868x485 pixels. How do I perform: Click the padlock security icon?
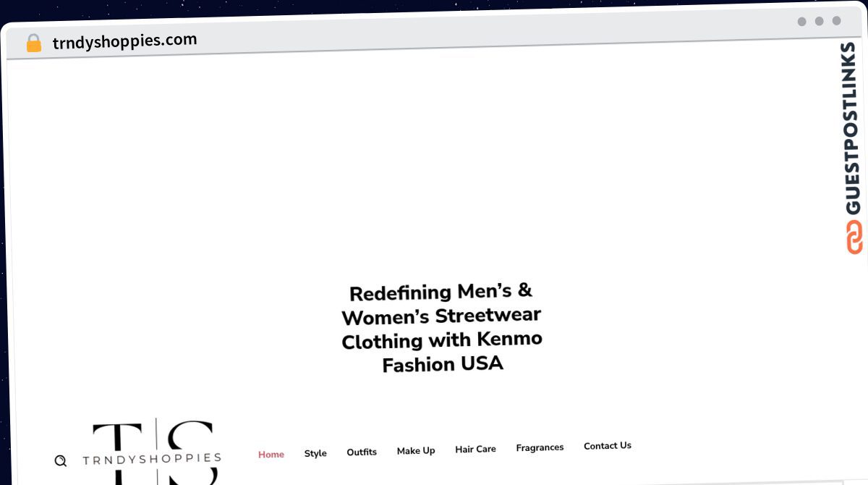click(x=33, y=43)
